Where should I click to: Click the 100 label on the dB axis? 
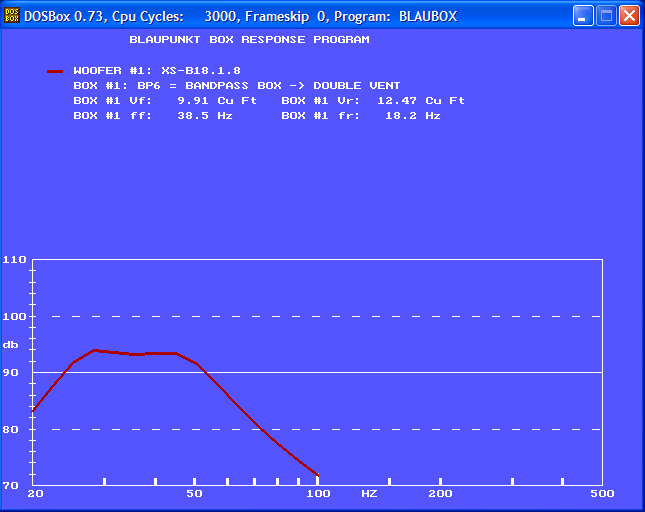coord(14,317)
